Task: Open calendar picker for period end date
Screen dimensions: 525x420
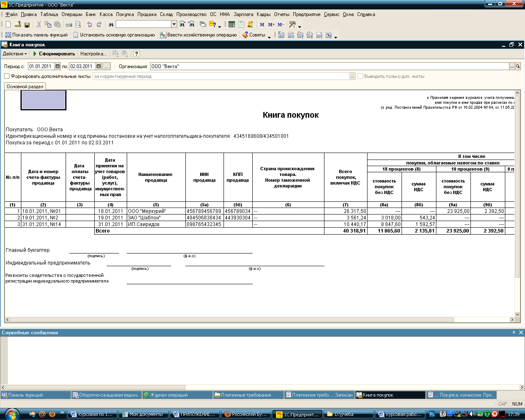Action: pos(98,66)
